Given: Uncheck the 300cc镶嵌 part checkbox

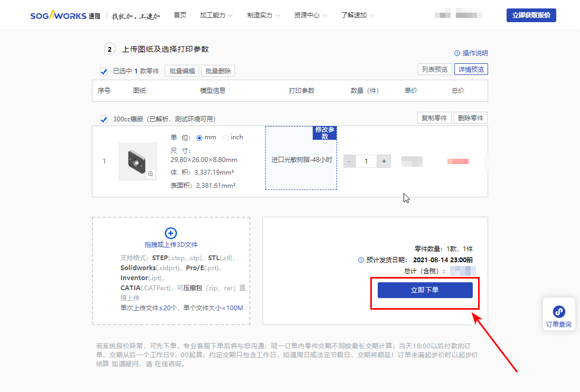Looking at the screenshot, I should 104,119.
